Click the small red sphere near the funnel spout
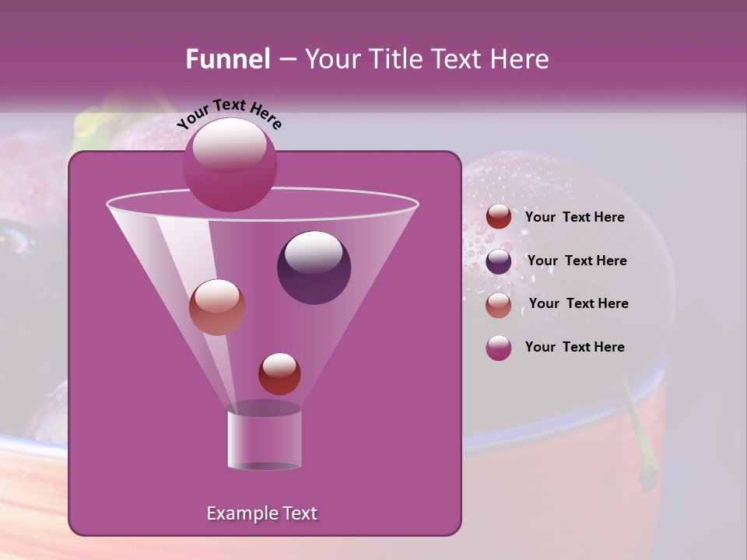This screenshot has height=560, width=747. pyautogui.click(x=279, y=373)
